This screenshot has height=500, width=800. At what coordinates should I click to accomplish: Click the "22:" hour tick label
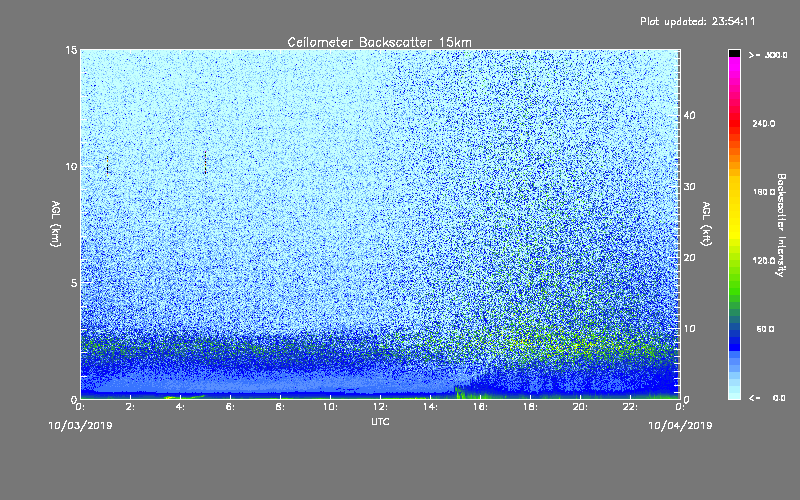[x=630, y=407]
